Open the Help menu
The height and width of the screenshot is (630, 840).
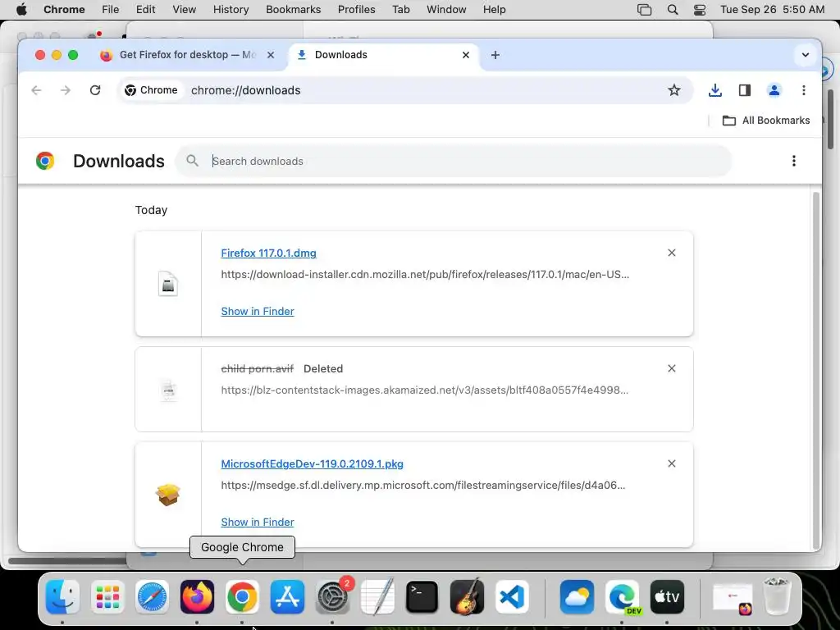(494, 10)
